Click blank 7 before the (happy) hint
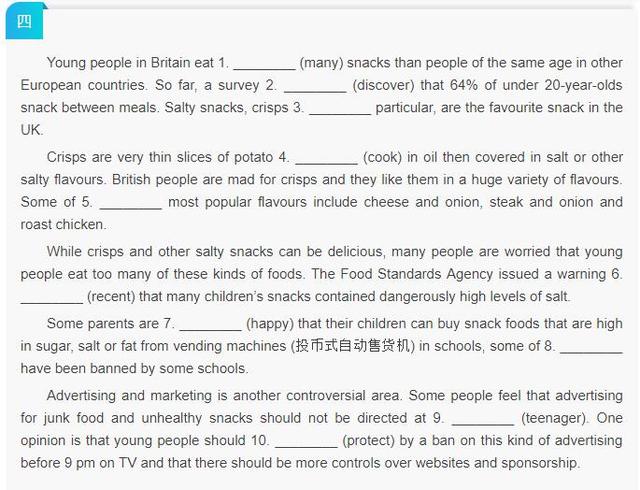Viewport: 640px width, 490px height. [209, 322]
